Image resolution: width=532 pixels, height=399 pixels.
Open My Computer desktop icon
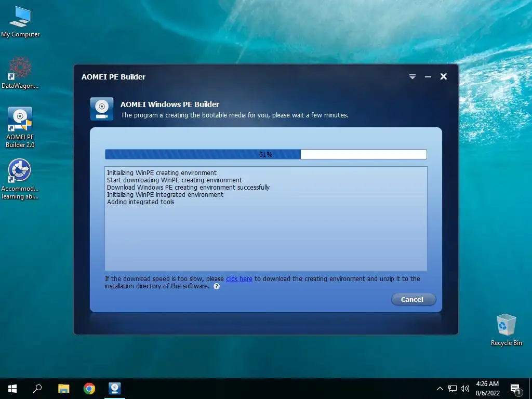click(x=20, y=22)
